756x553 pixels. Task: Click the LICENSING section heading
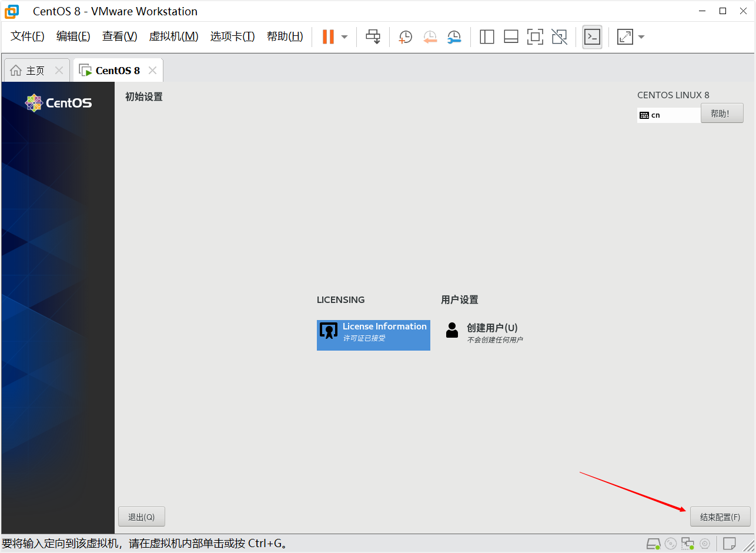341,299
